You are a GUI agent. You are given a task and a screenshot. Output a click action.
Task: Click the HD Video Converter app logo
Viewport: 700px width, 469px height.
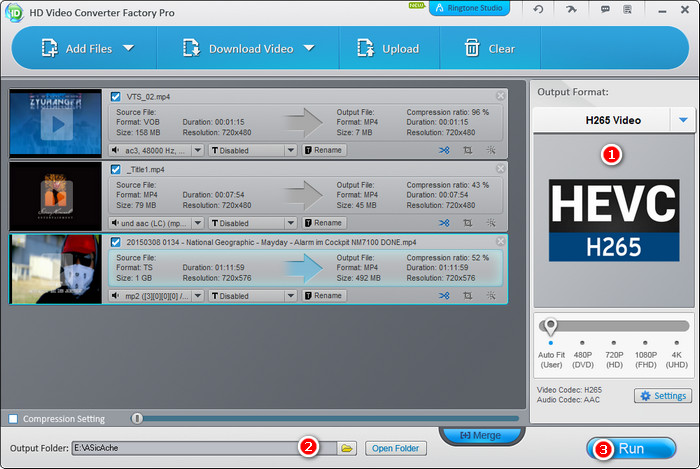tap(14, 12)
